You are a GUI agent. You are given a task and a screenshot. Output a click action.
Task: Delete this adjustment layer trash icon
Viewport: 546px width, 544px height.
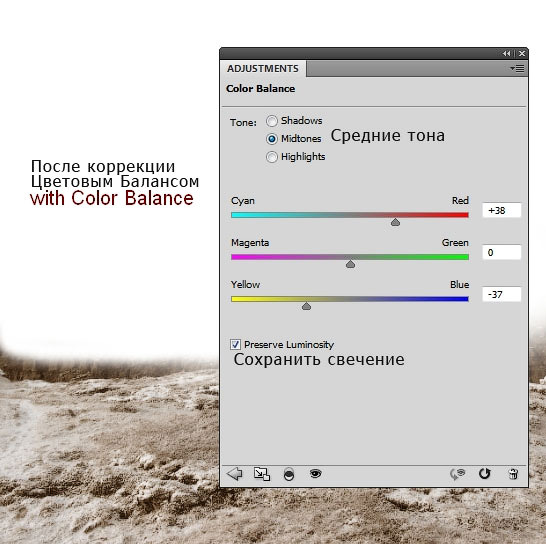point(513,474)
